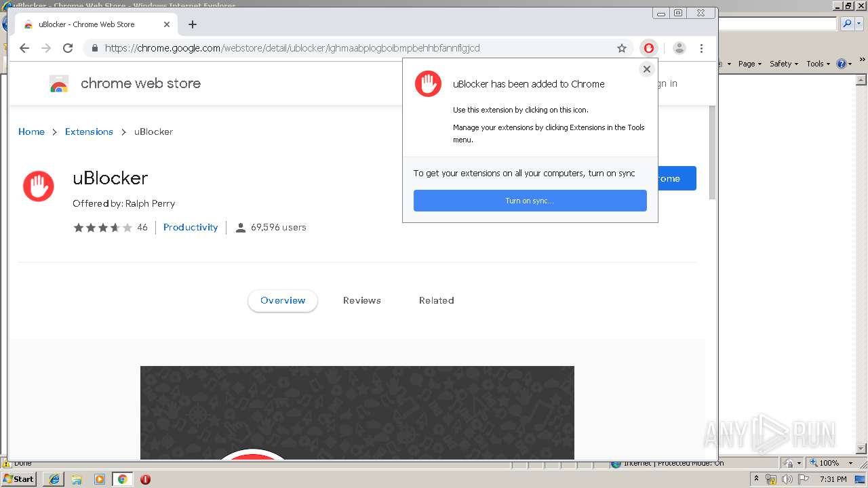
Task: Switch to the Overview tab
Action: (283, 300)
